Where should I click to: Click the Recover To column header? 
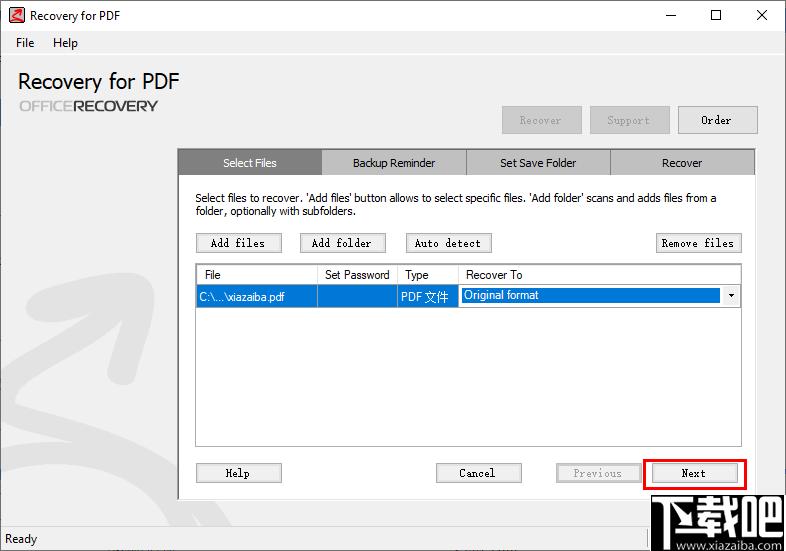[599, 275]
